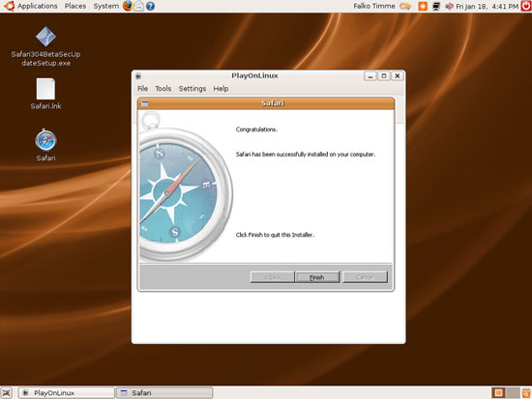
Task: Click the Falko Timme user name in panel
Action: tap(374, 6)
